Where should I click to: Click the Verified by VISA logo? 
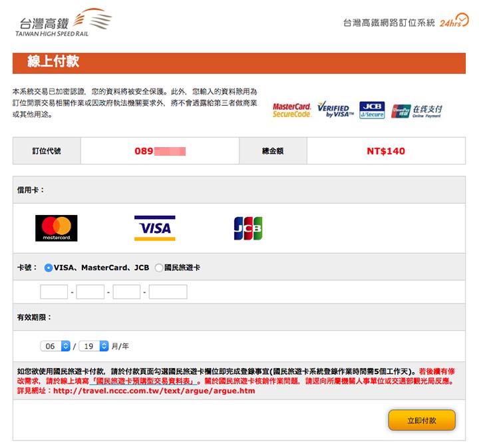pos(335,110)
